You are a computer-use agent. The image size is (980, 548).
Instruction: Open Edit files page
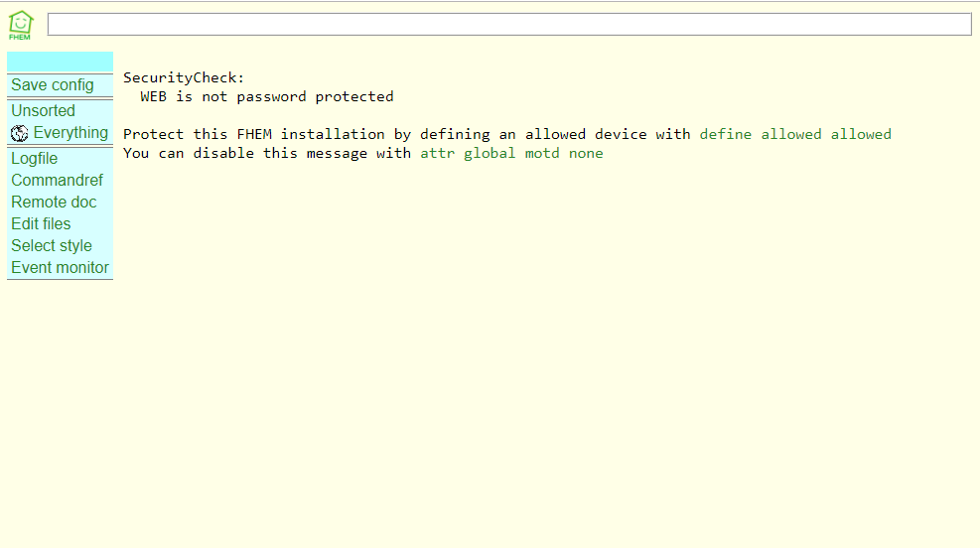(x=42, y=223)
